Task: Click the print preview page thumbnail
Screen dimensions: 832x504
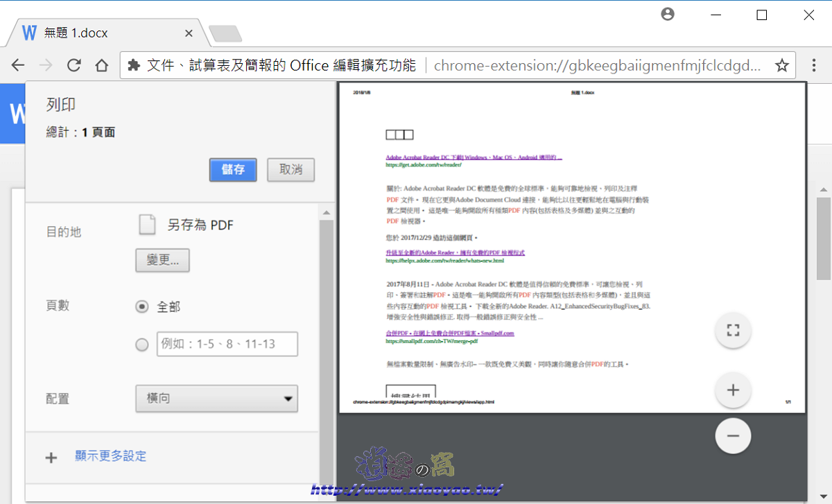Action: tap(573, 248)
